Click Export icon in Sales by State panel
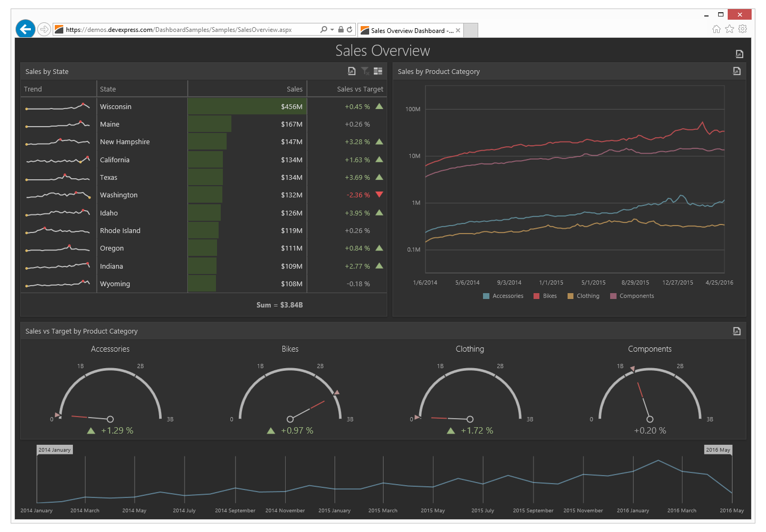 click(x=352, y=71)
